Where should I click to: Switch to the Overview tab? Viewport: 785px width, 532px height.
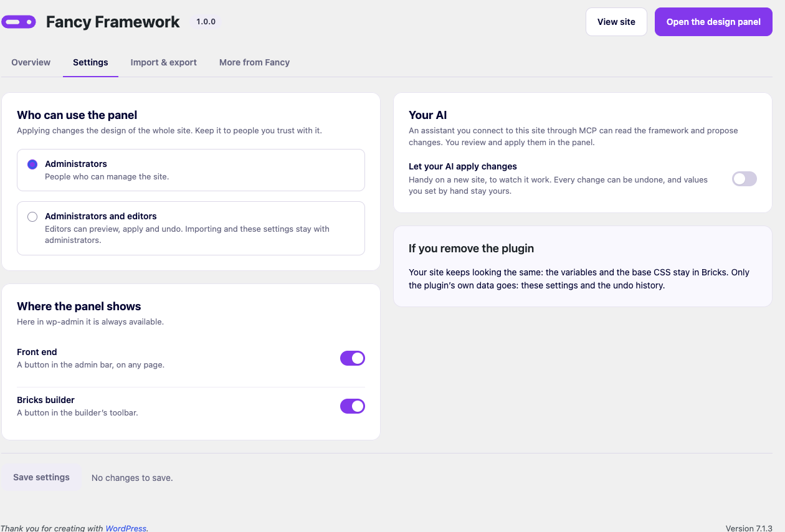coord(31,62)
